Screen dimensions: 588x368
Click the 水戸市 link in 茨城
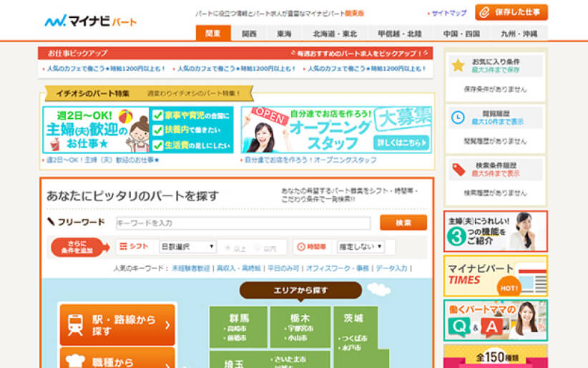pos(351,348)
